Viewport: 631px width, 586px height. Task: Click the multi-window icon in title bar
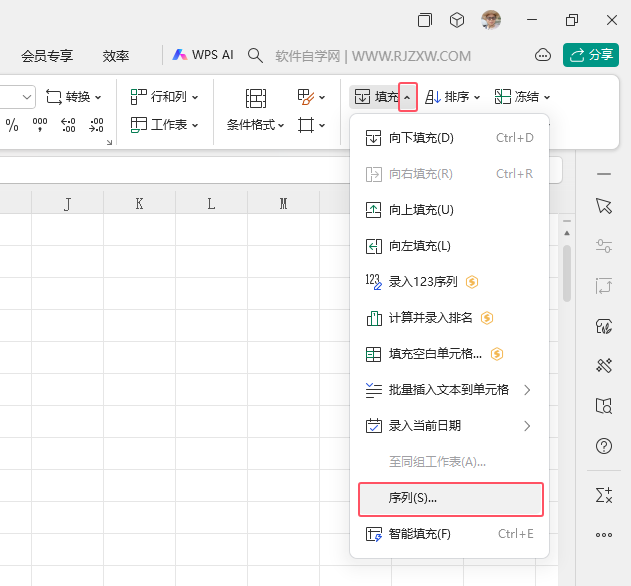coord(425,20)
